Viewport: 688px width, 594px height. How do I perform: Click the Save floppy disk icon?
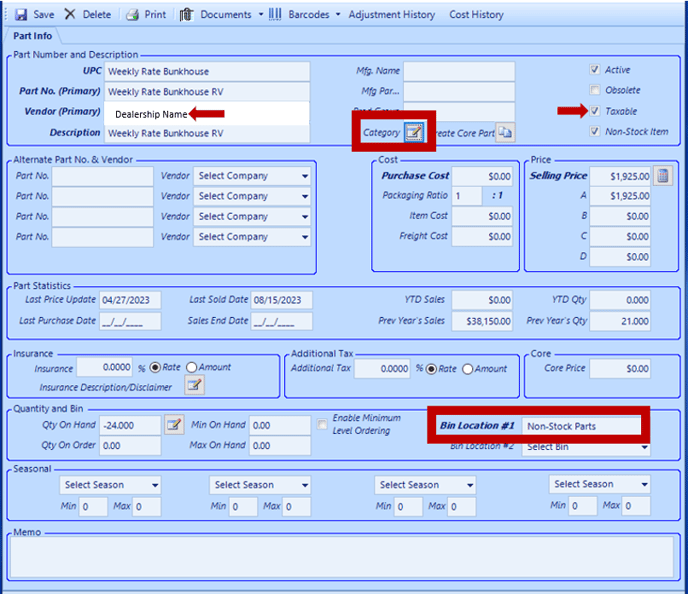pos(21,14)
